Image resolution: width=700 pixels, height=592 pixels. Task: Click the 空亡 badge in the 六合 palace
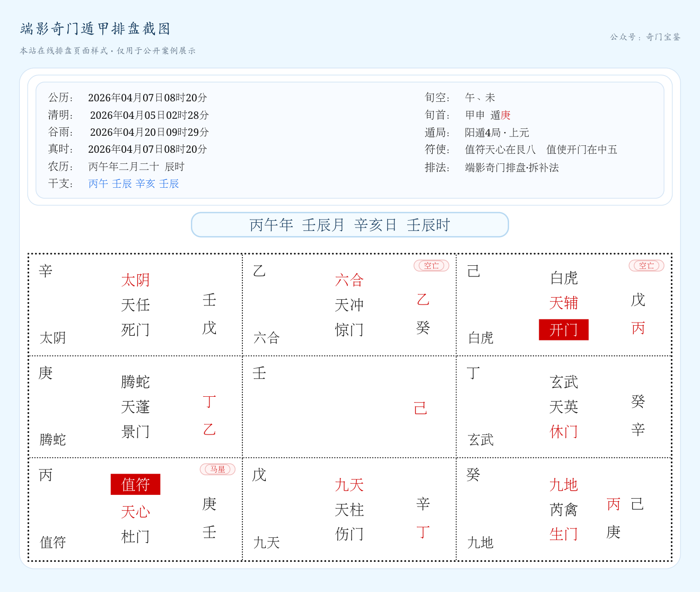coord(431,266)
